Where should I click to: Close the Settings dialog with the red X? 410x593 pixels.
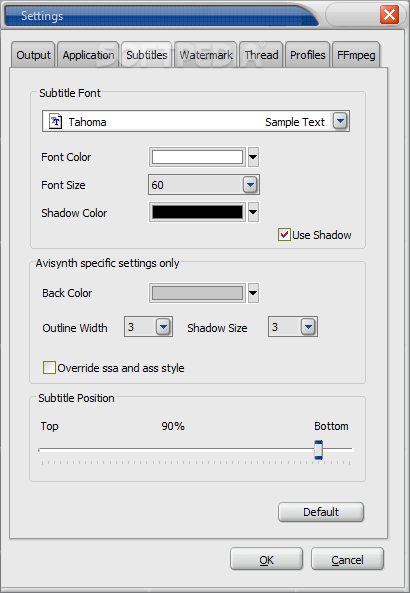[389, 15]
